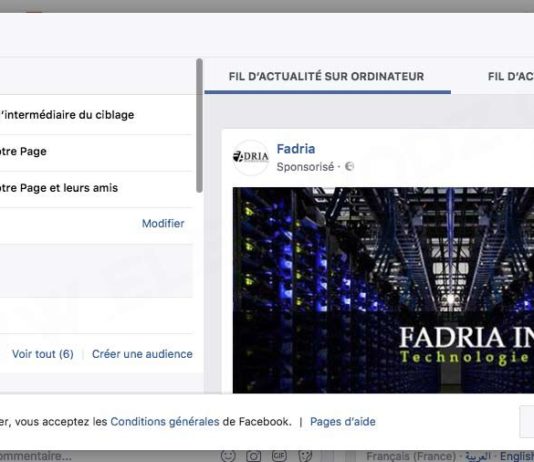This screenshot has width=534, height=462.
Task: Click the emoji smiley icon in comment bar
Action: [x=228, y=456]
